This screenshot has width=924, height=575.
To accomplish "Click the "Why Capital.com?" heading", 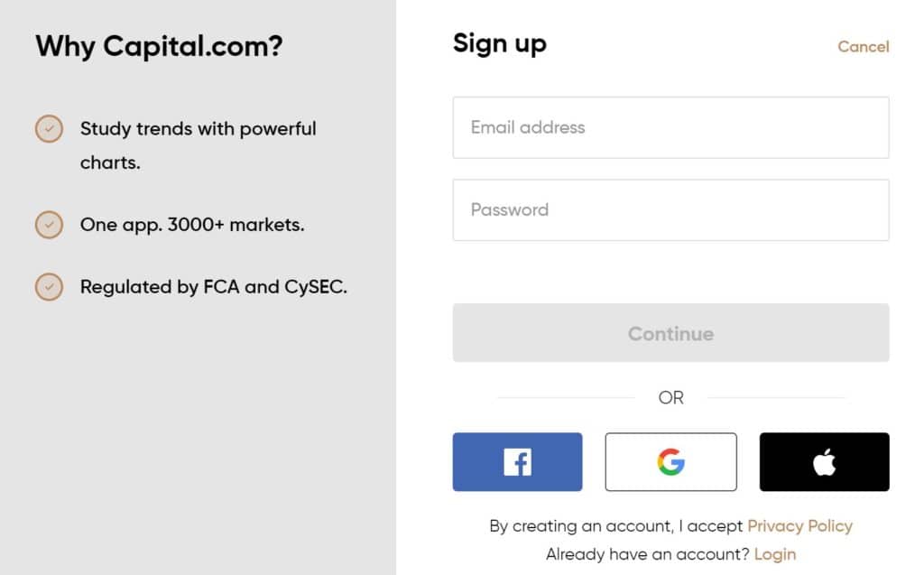I will [x=159, y=46].
